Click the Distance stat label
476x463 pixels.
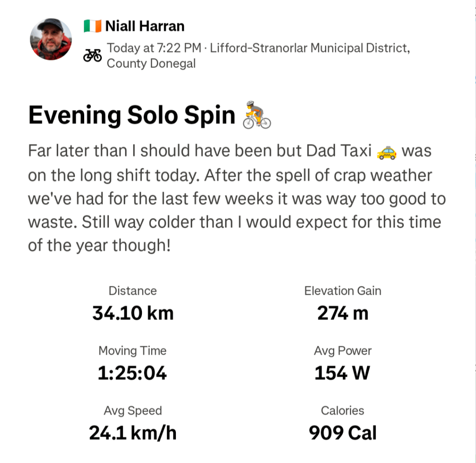coord(133,291)
